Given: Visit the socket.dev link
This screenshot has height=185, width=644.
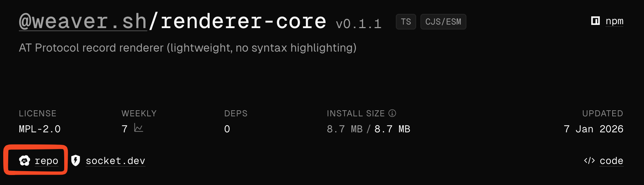Looking at the screenshot, I should (x=115, y=161).
